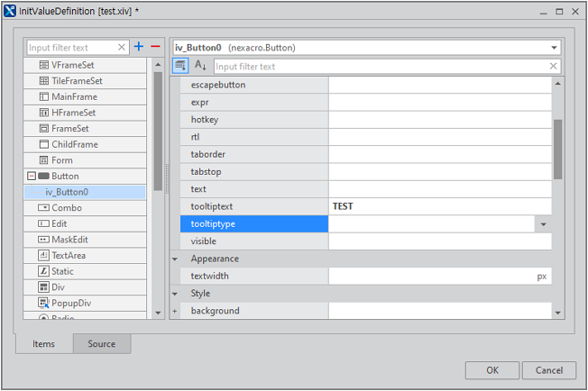Select the TileFrameSet item in list
The height and width of the screenshot is (391, 588).
[77, 81]
